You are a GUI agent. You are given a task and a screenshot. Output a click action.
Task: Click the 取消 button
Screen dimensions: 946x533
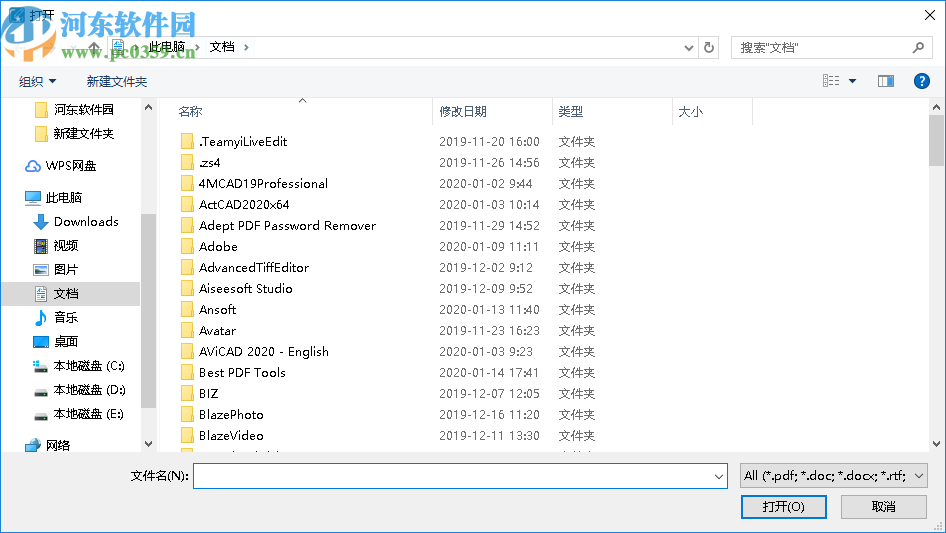[883, 506]
